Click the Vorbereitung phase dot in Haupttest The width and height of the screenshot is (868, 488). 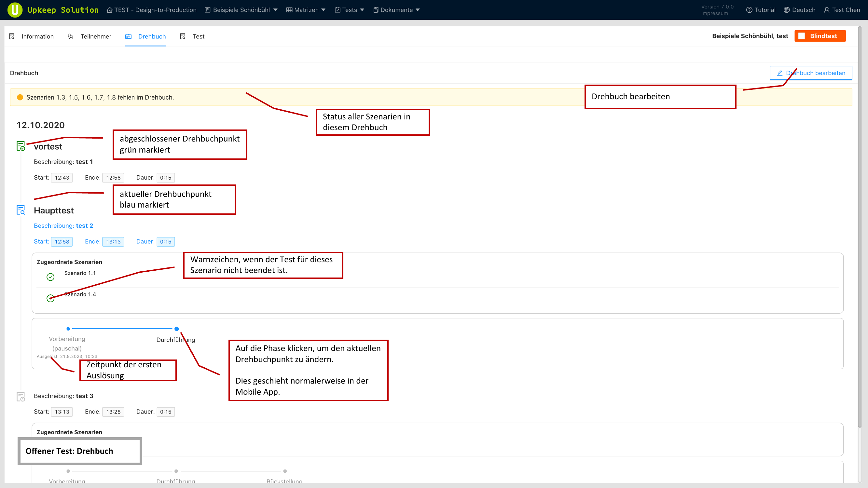click(68, 329)
